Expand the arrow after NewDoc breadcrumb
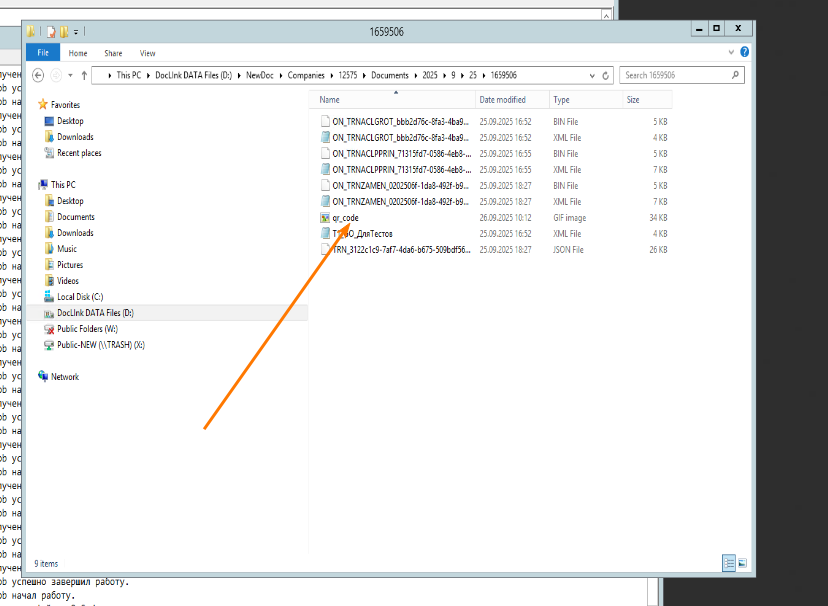This screenshot has height=606, width=828. [x=281, y=75]
